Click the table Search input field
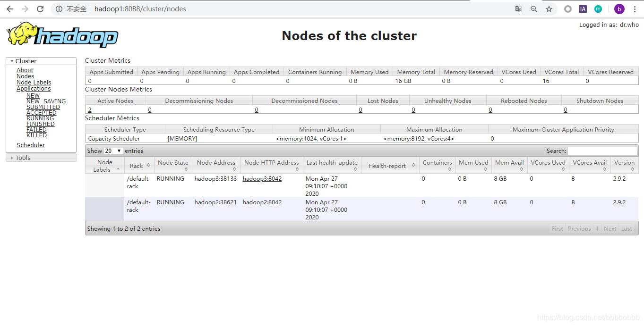Screen dimensions: 644x326 [602, 151]
